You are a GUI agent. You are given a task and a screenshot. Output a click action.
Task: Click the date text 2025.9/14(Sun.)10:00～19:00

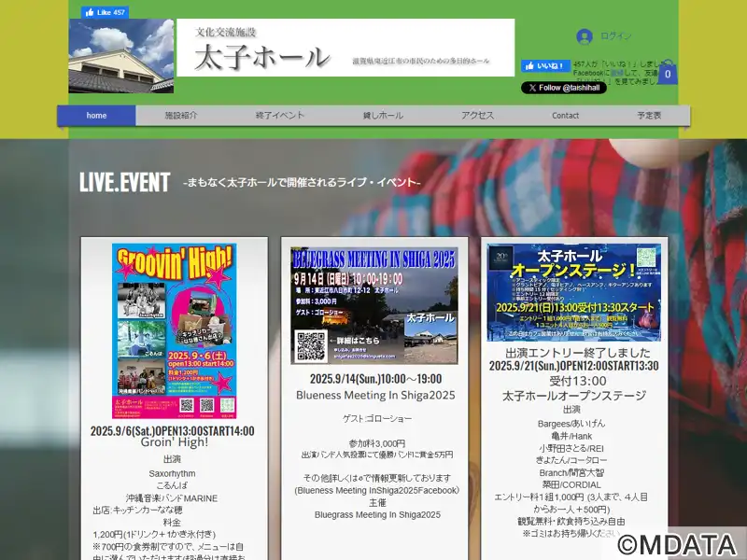click(x=376, y=379)
